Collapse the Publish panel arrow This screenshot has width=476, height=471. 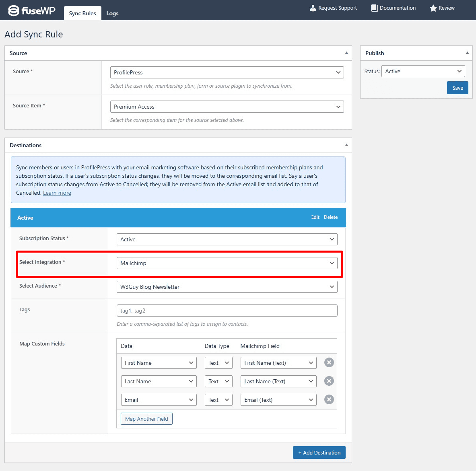467,53
